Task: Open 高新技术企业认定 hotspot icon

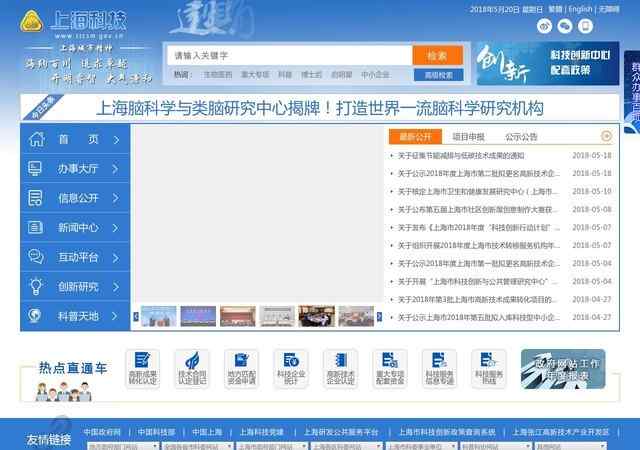Action: pos(340,369)
